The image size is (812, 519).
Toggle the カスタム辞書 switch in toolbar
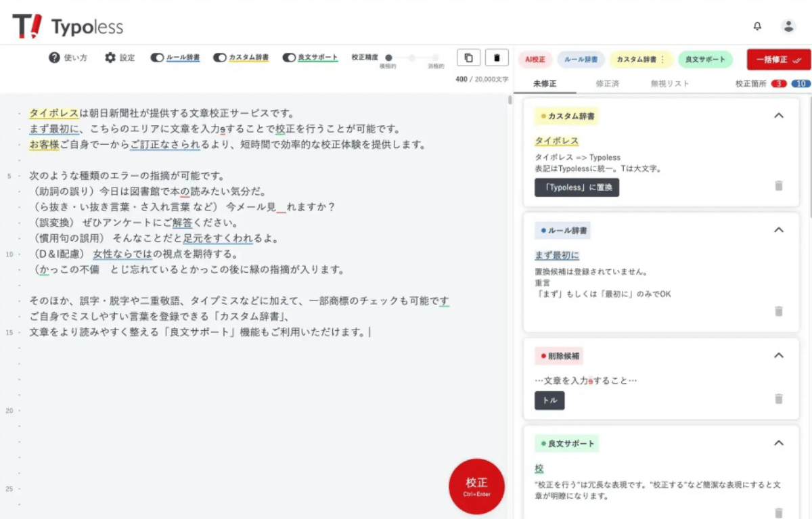point(219,58)
